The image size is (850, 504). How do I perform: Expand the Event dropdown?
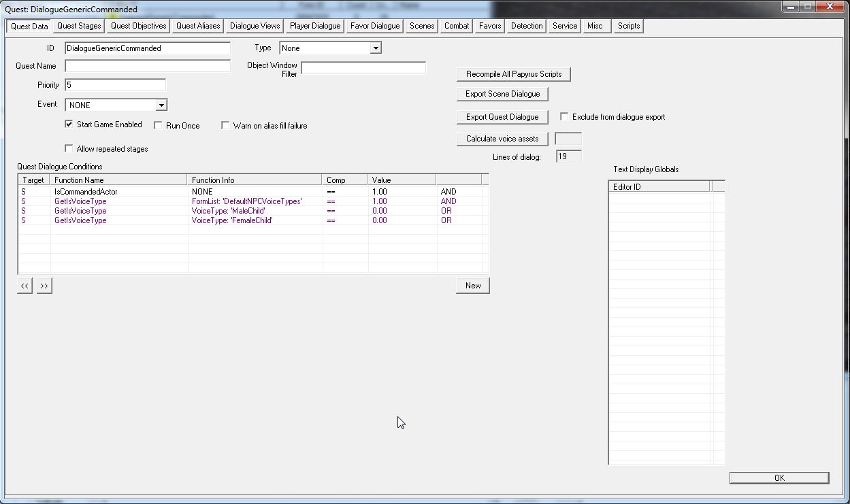point(161,105)
